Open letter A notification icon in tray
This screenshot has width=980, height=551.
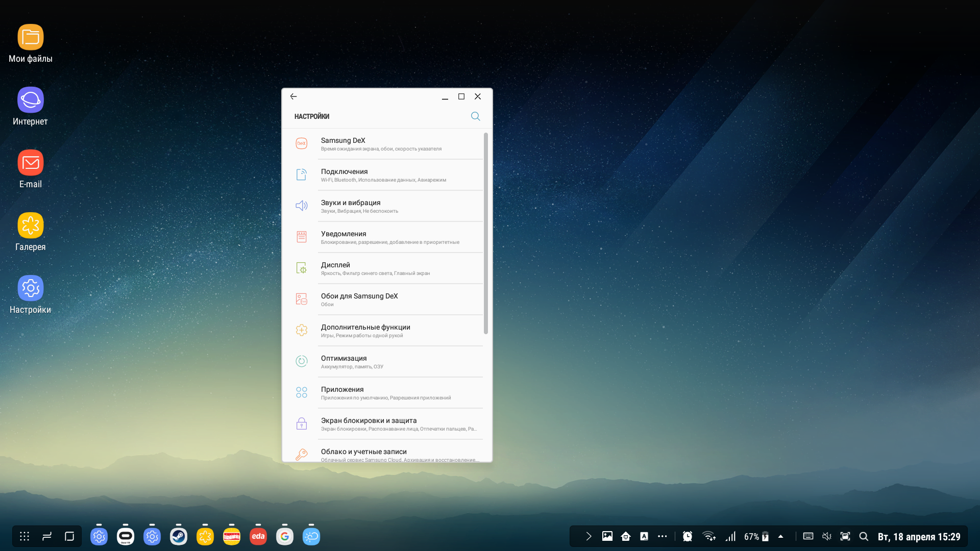point(644,536)
